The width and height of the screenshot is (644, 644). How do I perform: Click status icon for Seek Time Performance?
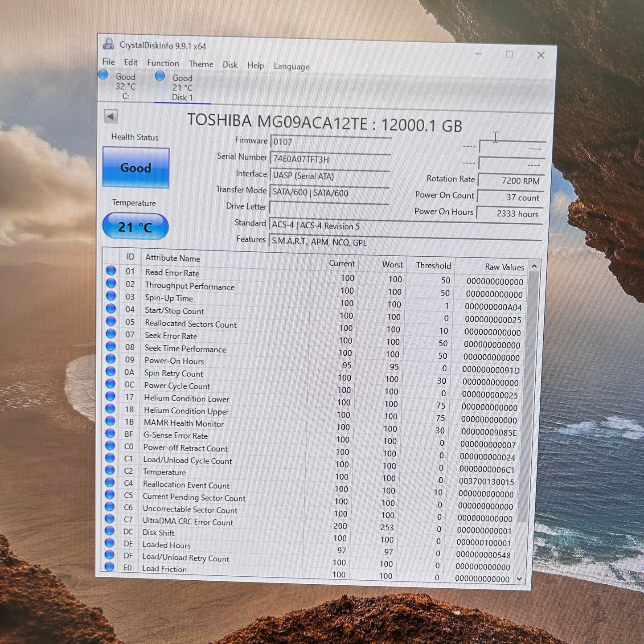coord(111,346)
